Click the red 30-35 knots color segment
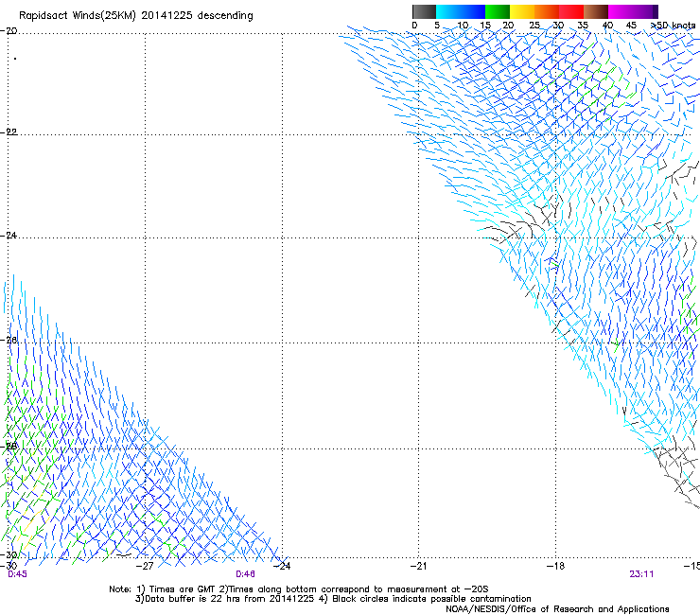This screenshot has height=615, width=700. (571, 11)
